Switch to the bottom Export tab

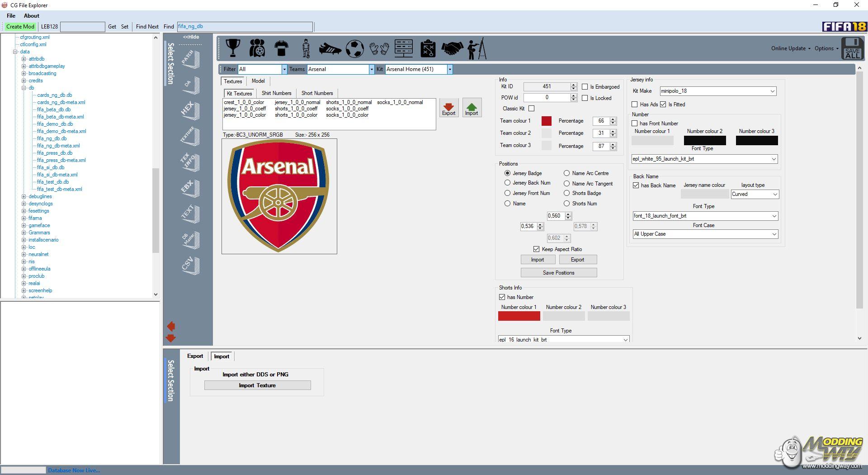click(x=195, y=356)
